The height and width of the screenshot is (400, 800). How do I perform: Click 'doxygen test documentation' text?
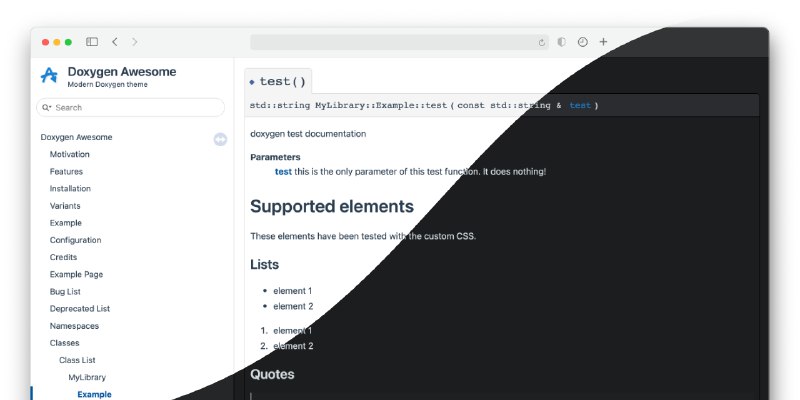[308, 134]
